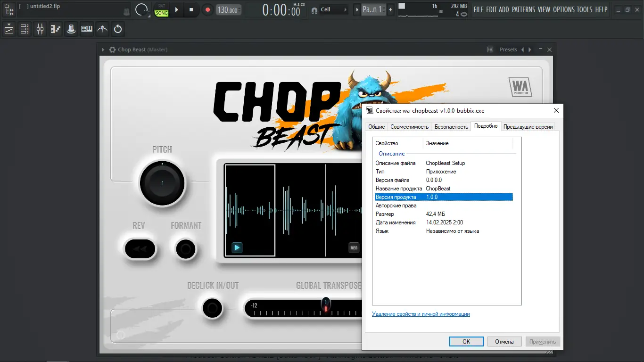644x362 pixels.
Task: Click the Свойство column header
Action: [x=398, y=143]
